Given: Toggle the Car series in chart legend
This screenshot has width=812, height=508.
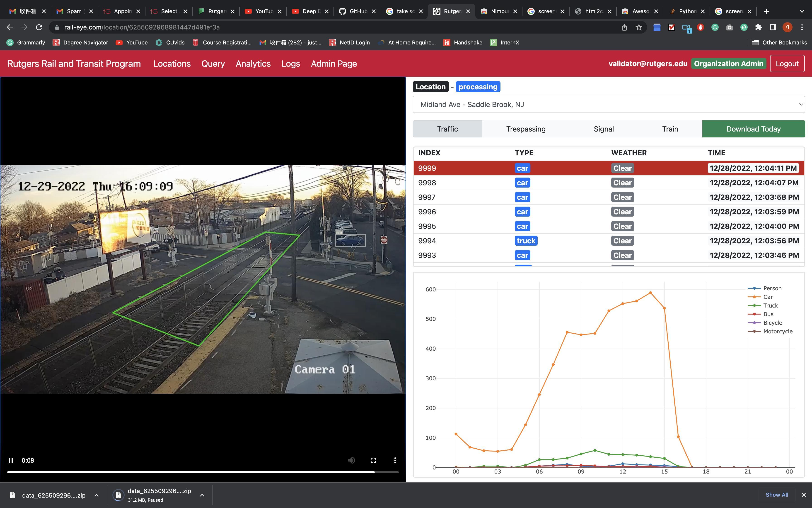Looking at the screenshot, I should pyautogui.click(x=760, y=297).
